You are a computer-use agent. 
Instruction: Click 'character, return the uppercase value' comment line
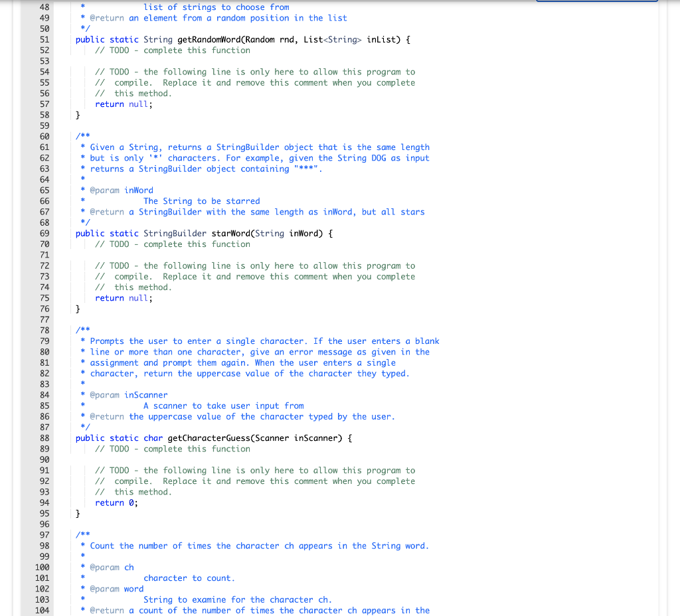tap(250, 374)
